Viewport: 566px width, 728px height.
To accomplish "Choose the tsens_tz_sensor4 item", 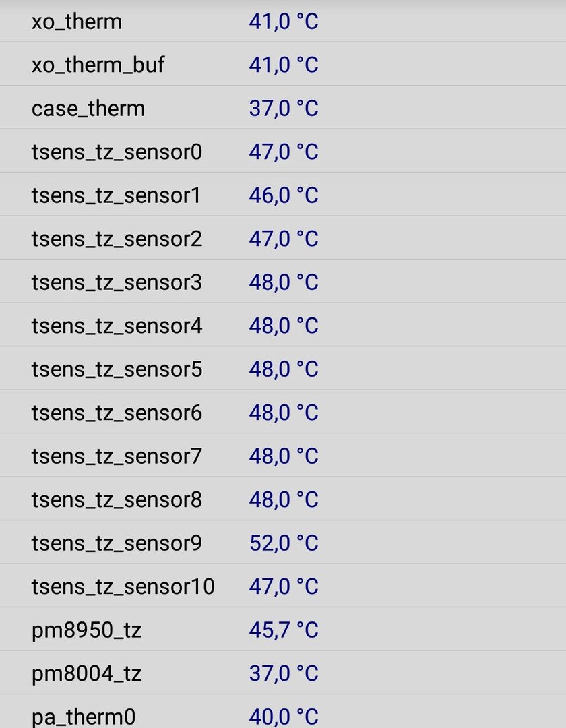I will pyautogui.click(x=283, y=325).
